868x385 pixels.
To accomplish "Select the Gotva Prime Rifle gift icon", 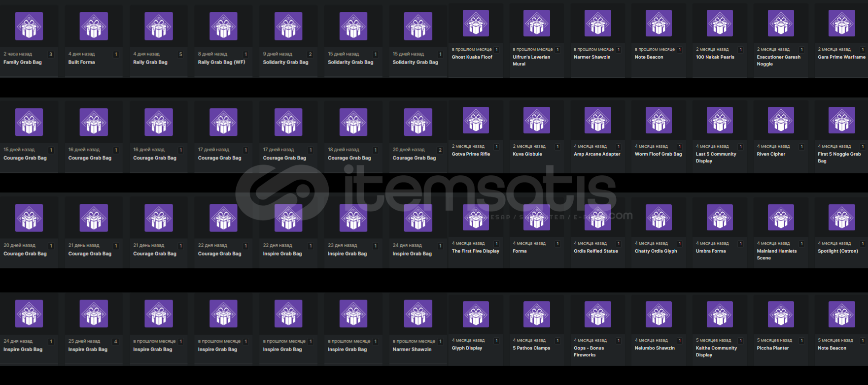I will (476, 120).
